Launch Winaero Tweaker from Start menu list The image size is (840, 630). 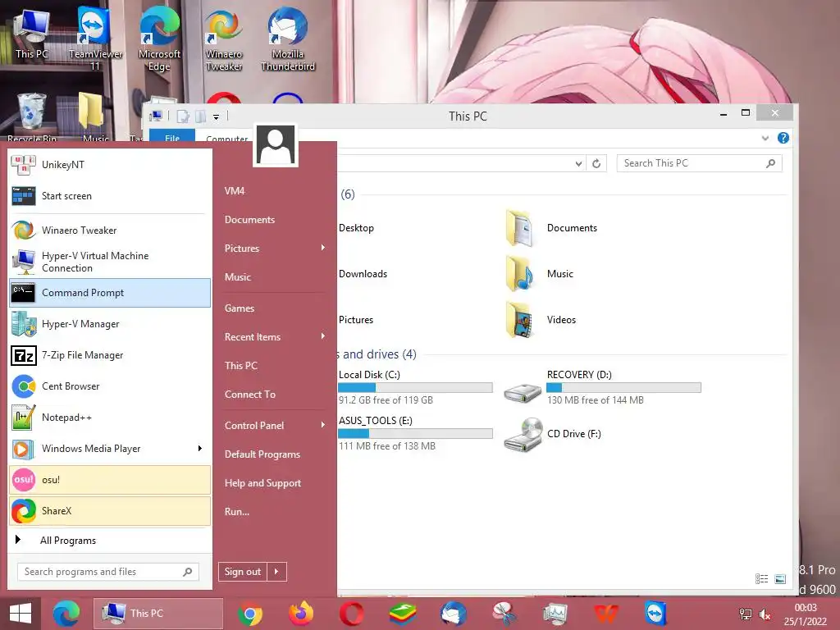pos(110,231)
